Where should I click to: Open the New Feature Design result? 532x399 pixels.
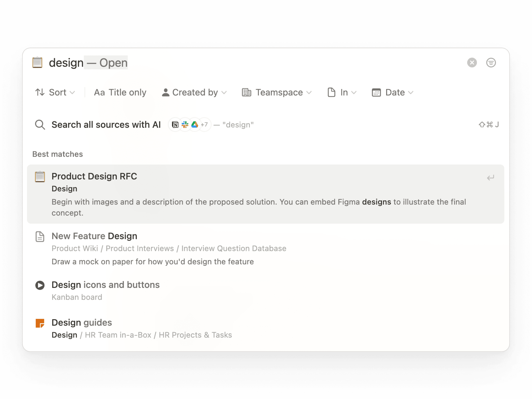click(94, 236)
